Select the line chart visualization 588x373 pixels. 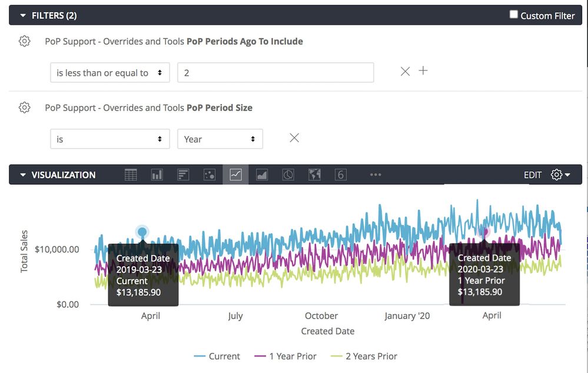point(235,175)
